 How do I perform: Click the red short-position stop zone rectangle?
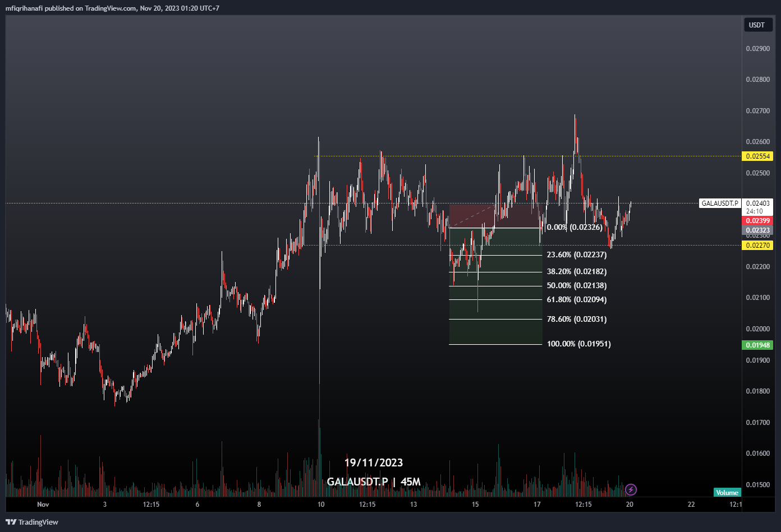pyautogui.click(x=496, y=216)
